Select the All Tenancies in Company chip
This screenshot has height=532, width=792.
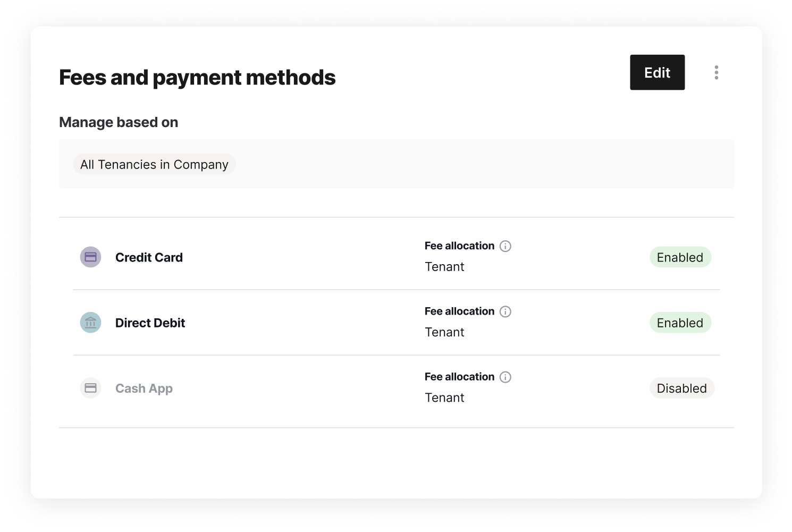(x=154, y=165)
